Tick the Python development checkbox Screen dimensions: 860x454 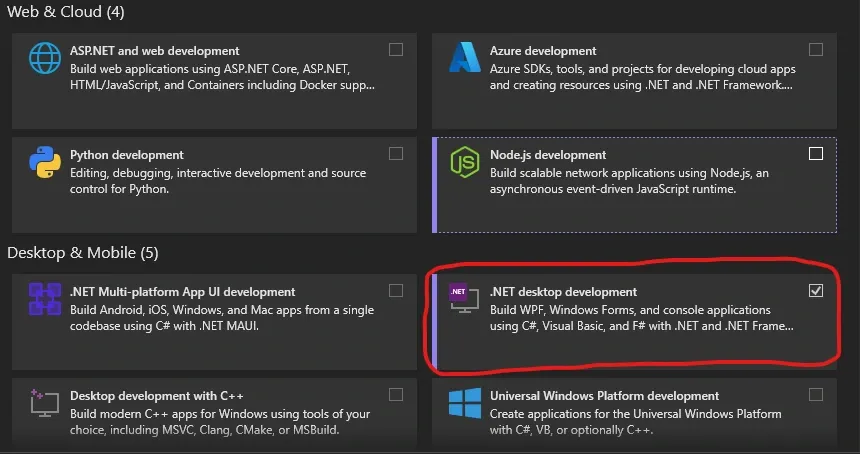click(x=396, y=154)
